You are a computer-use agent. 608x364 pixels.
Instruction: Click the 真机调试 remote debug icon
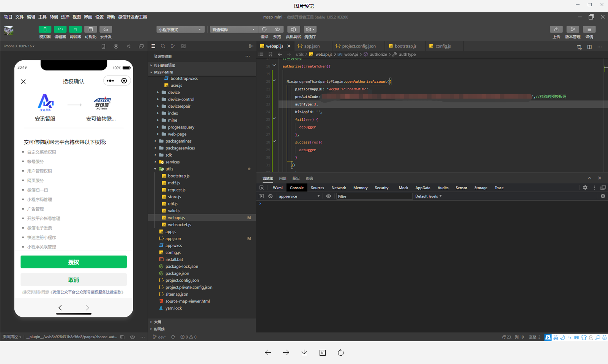(x=293, y=29)
